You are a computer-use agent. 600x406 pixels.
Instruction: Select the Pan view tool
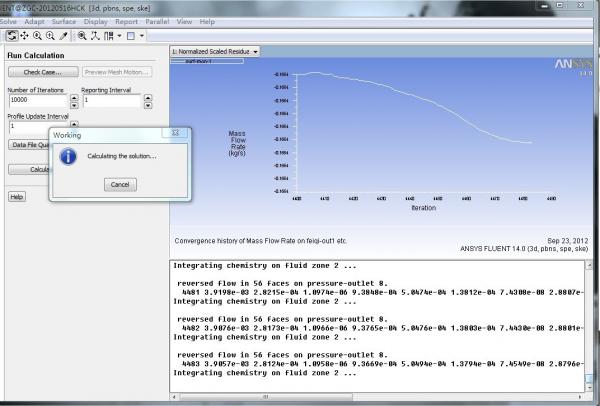pyautogui.click(x=24, y=36)
